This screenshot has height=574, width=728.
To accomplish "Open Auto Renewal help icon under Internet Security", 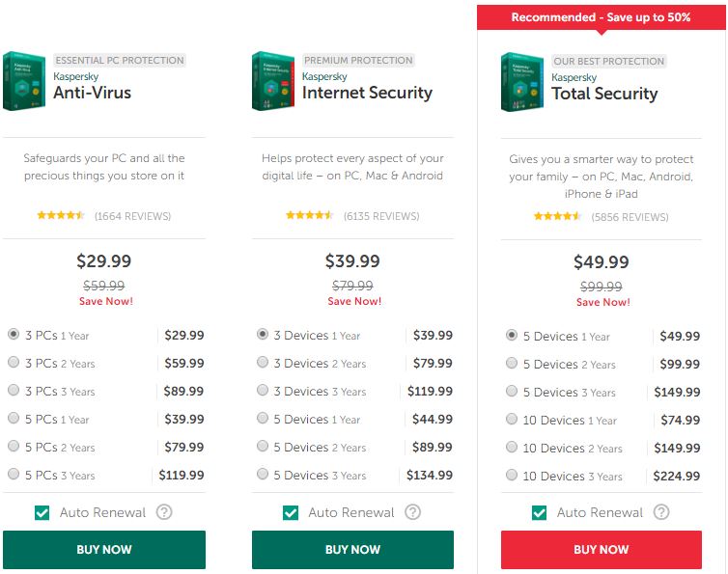I will click(x=413, y=512).
